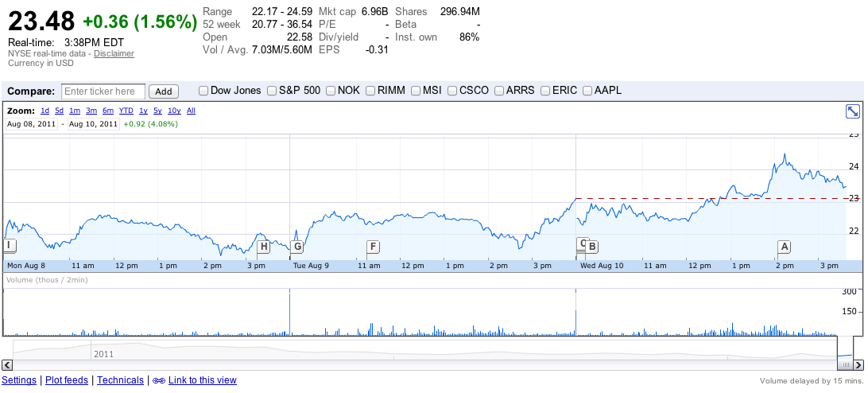Click news marker I on chart
868x393 pixels.
pyautogui.click(x=10, y=246)
